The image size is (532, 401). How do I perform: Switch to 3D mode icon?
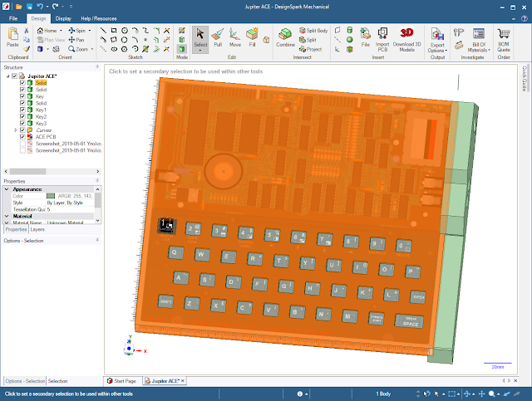[x=182, y=49]
